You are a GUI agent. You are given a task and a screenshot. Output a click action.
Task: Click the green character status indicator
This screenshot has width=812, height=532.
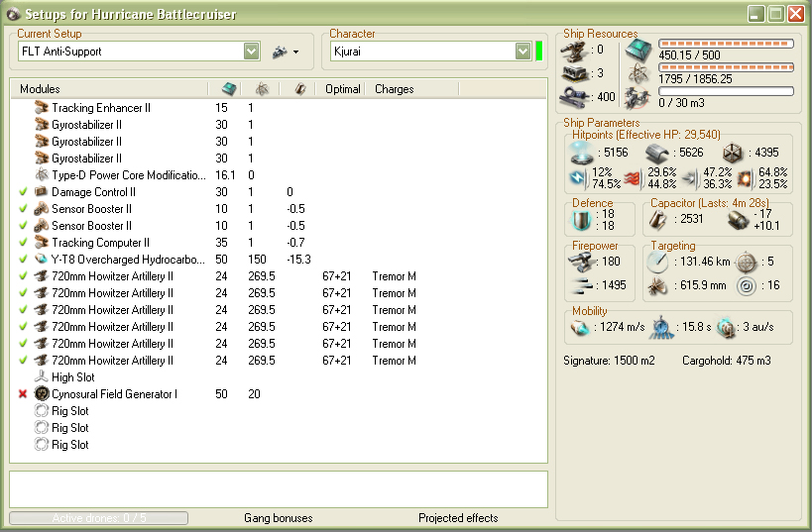click(x=540, y=52)
